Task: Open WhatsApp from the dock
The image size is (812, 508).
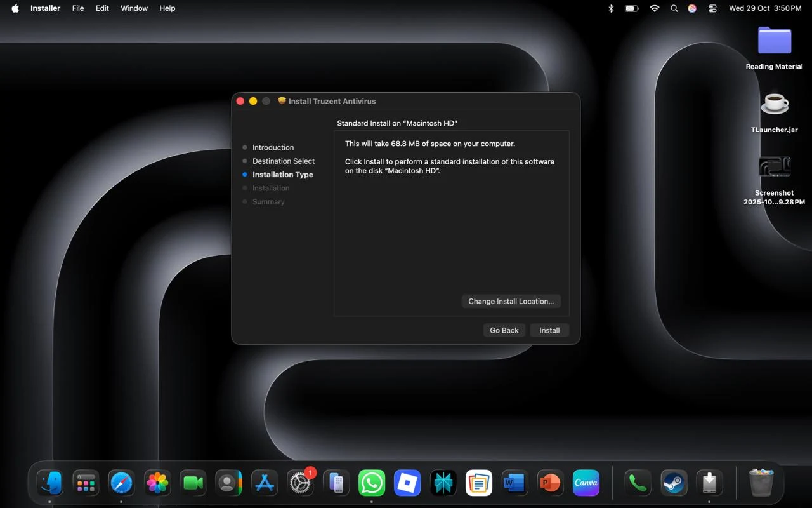Action: (x=372, y=483)
